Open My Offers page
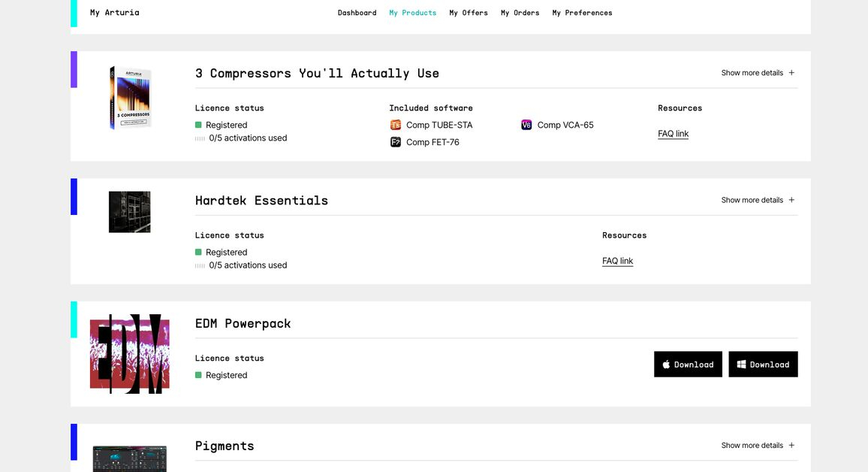 click(x=469, y=13)
